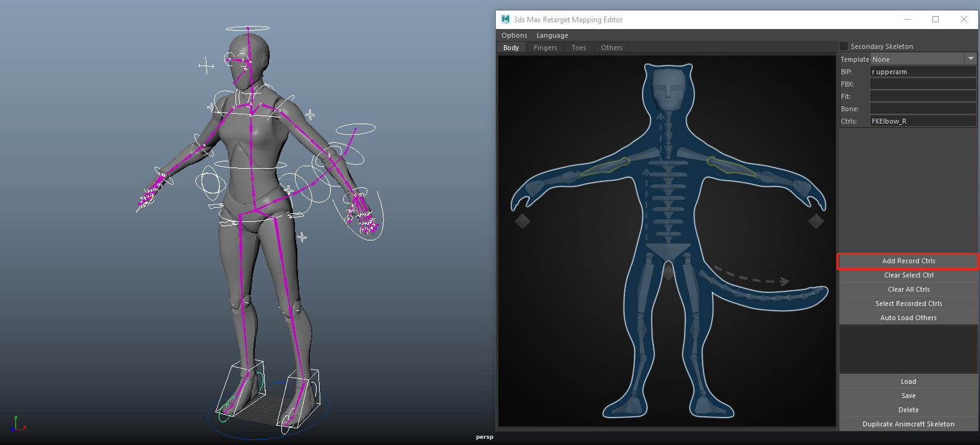The image size is (980, 445).
Task: Switch to the Toes tab
Action: pyautogui.click(x=579, y=48)
